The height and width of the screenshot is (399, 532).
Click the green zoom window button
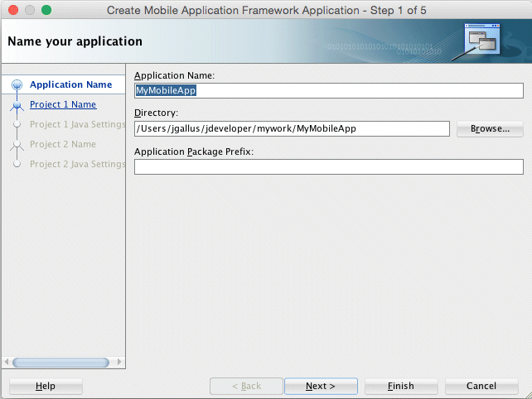coord(46,10)
